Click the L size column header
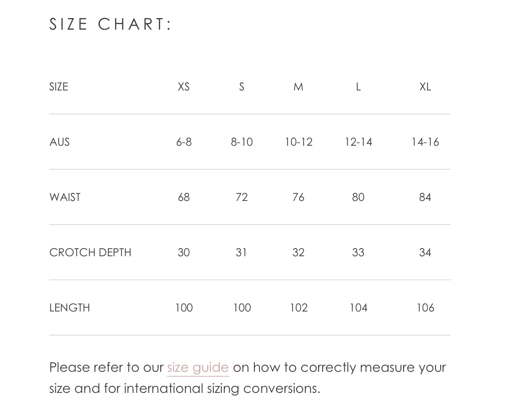Screen dimensions: 532x419 358,87
